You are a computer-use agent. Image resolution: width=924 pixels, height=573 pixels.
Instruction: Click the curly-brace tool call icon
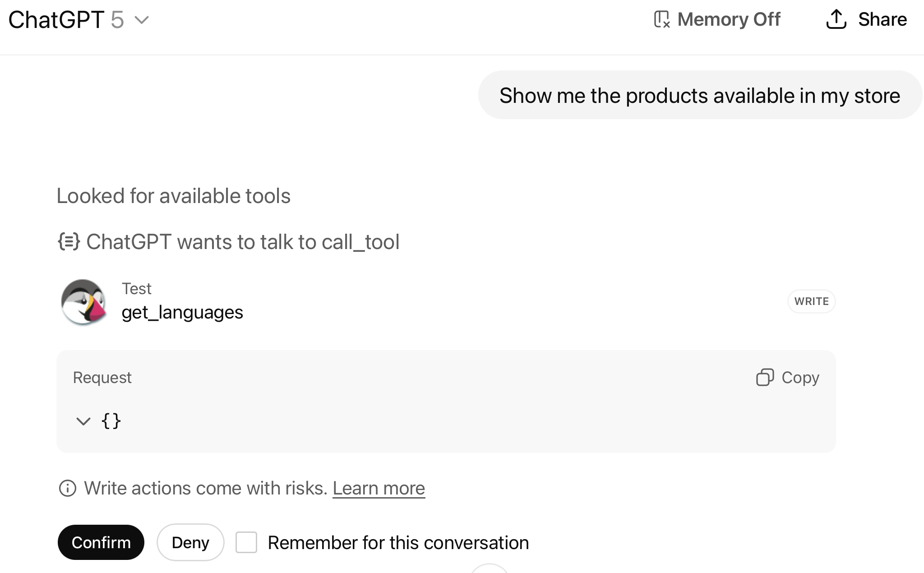tap(69, 241)
